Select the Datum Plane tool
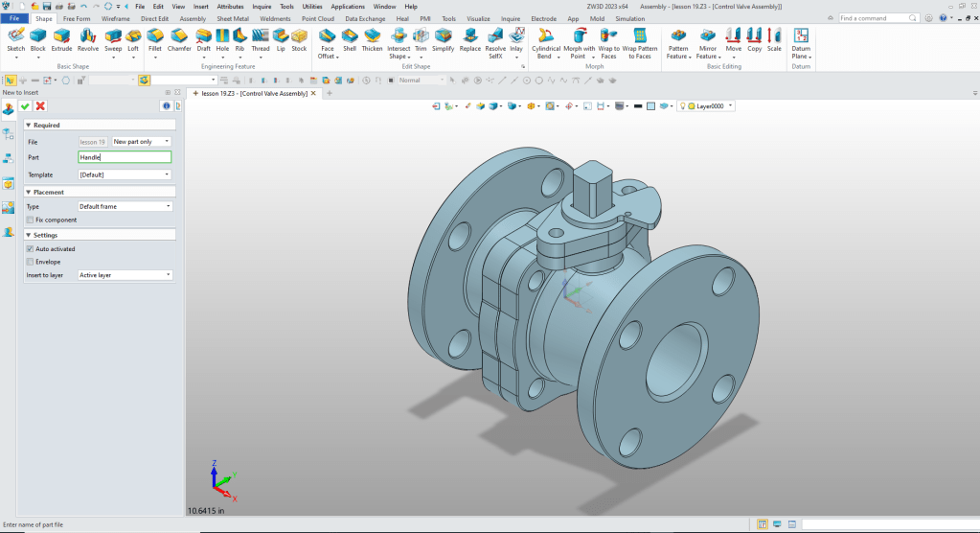 (x=801, y=37)
